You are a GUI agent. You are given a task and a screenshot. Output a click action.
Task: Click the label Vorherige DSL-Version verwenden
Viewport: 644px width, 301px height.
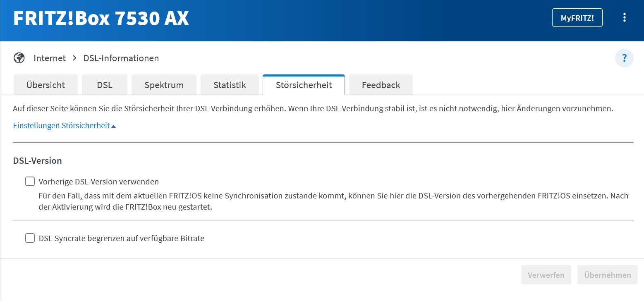point(99,182)
